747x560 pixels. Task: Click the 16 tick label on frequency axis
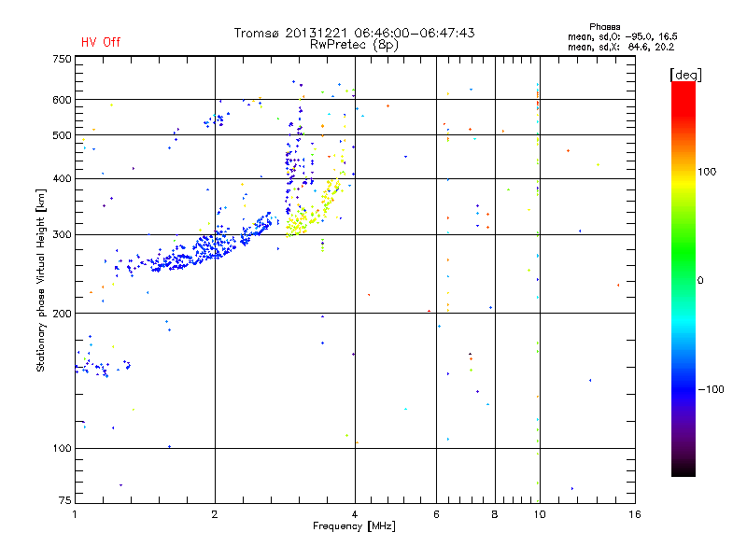coord(633,514)
